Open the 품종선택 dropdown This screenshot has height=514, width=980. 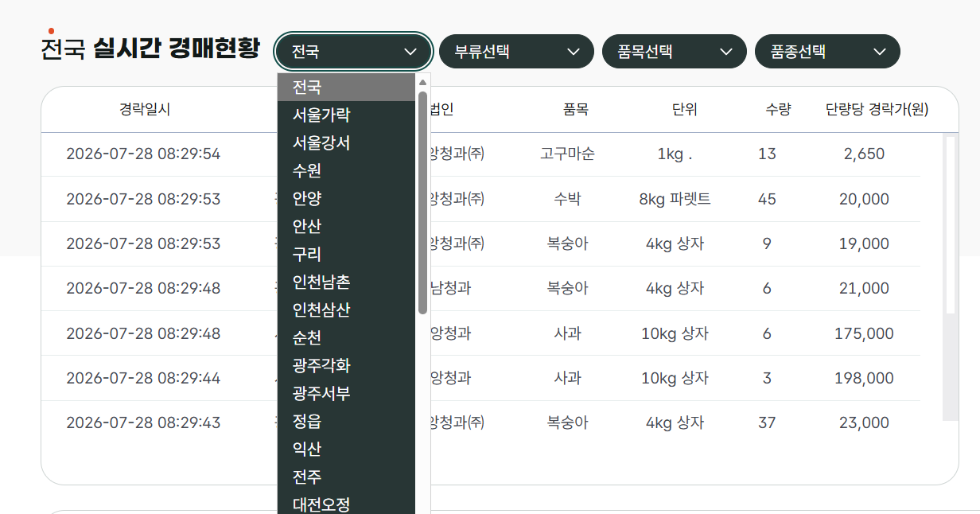click(827, 52)
